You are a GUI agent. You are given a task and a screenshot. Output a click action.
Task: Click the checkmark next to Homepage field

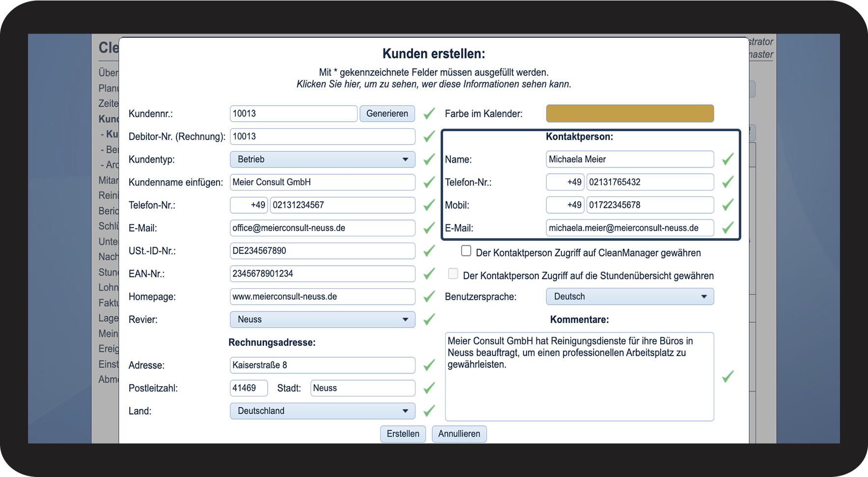pyautogui.click(x=429, y=297)
